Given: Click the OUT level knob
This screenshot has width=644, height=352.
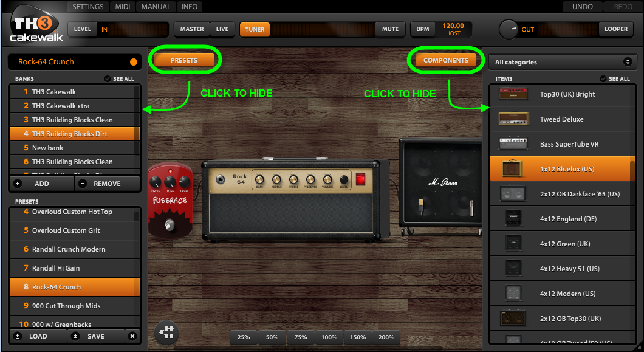Looking at the screenshot, I should point(509,30).
